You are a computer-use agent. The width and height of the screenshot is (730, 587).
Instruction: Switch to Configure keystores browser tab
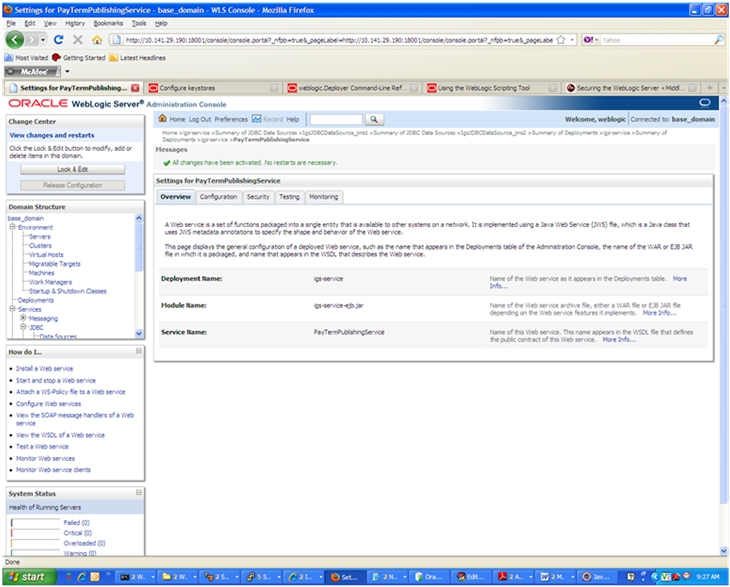pos(213,88)
